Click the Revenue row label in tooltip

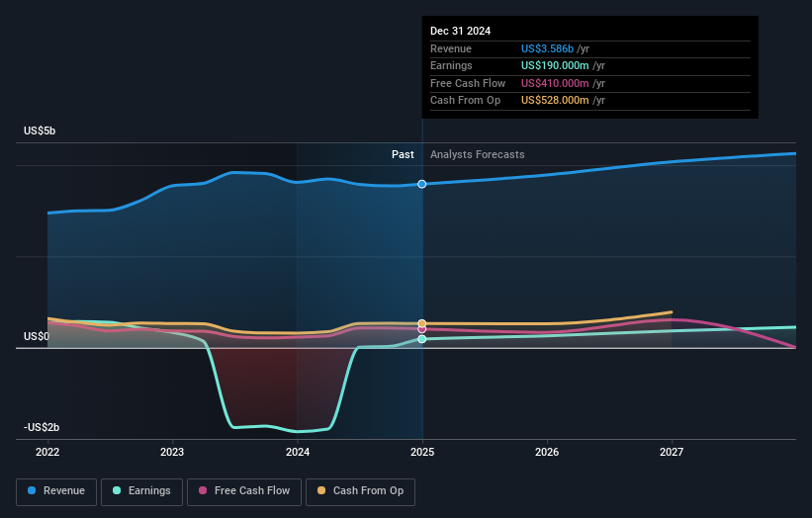tap(451, 48)
